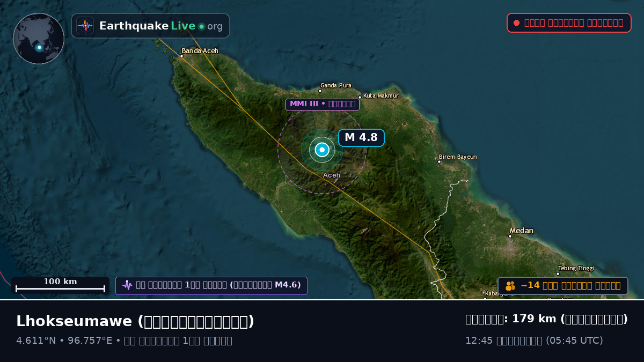Click the Aceh province label
The width and height of the screenshot is (644, 362).
click(x=332, y=175)
